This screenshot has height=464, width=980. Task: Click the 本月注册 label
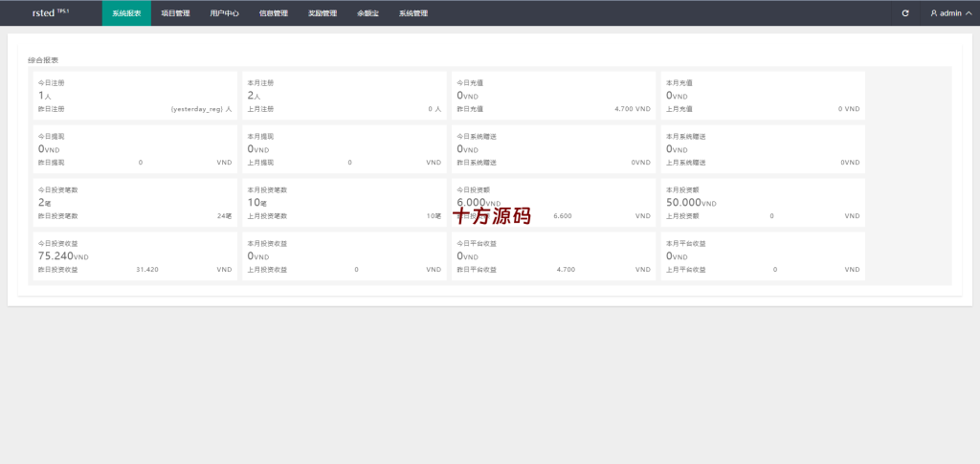[x=260, y=83]
